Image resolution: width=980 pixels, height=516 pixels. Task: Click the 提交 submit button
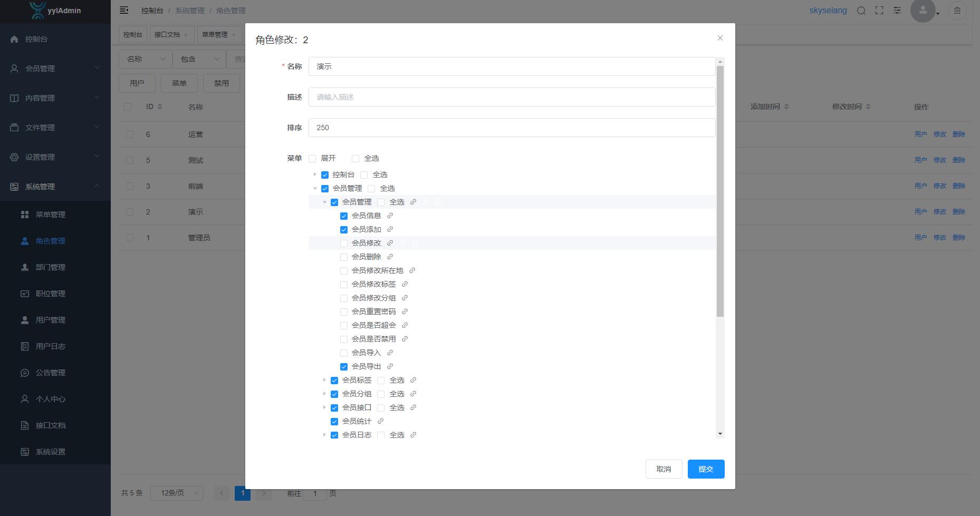tap(706, 469)
